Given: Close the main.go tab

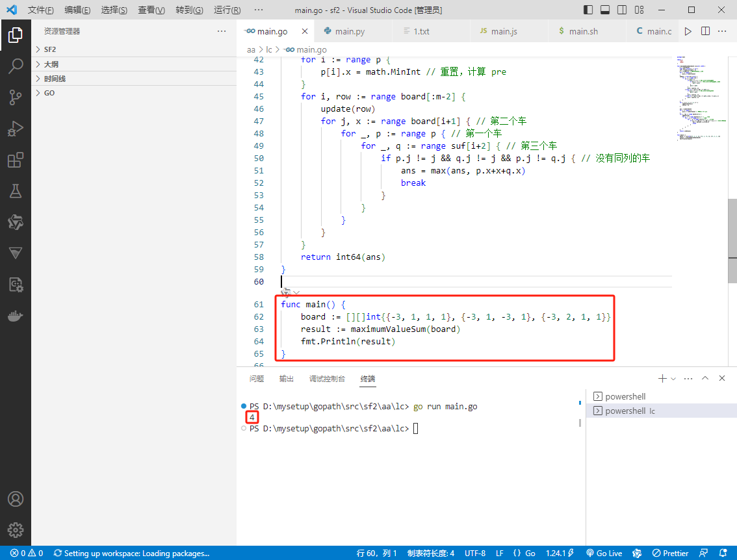Looking at the screenshot, I should point(305,31).
